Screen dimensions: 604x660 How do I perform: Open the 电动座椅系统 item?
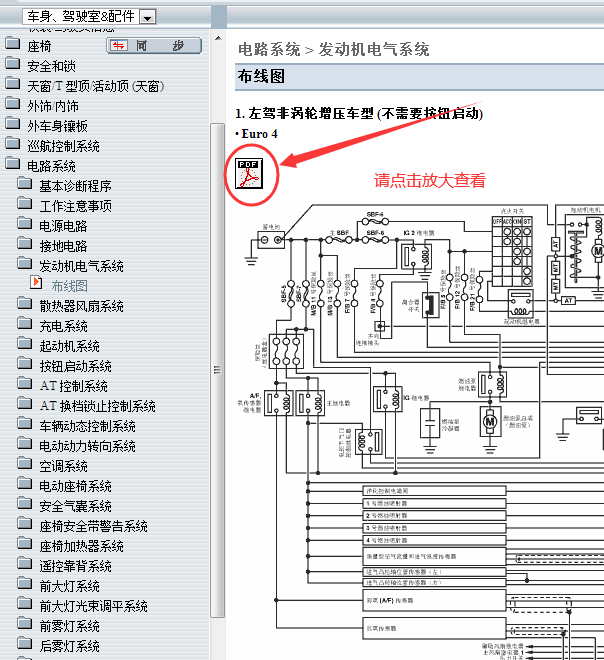tap(75, 486)
